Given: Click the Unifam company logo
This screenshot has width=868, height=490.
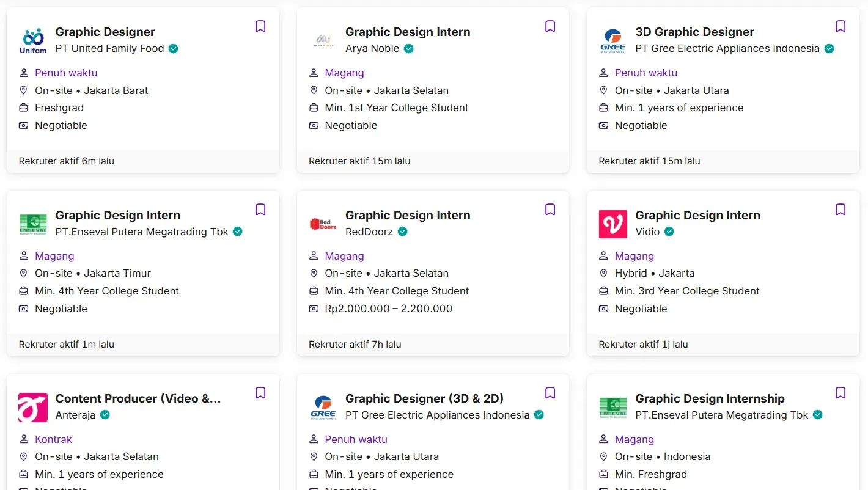Looking at the screenshot, I should click(x=33, y=41).
